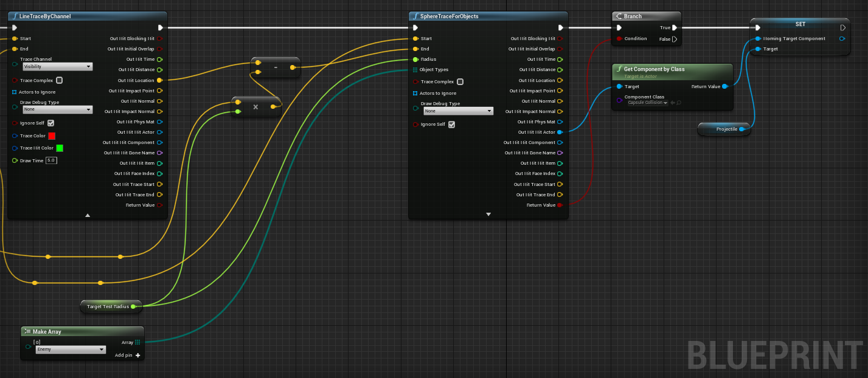Click the Add pin plus icon on Make Array
This screenshot has width=868, height=378.
[x=138, y=356]
